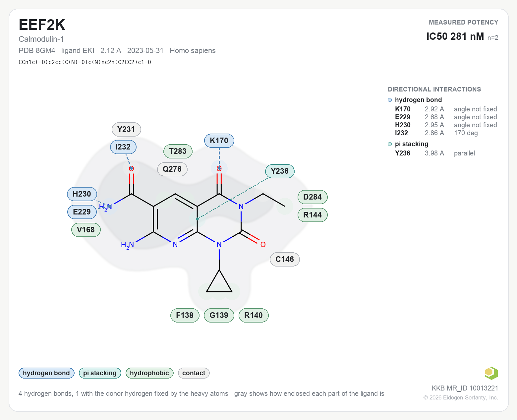Screen dimensions: 517x420
Task: Click residue label D284
Action: tap(313, 197)
